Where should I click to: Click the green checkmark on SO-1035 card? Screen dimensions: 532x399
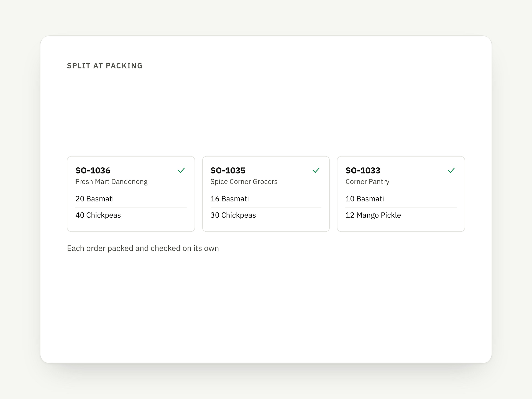point(316,170)
